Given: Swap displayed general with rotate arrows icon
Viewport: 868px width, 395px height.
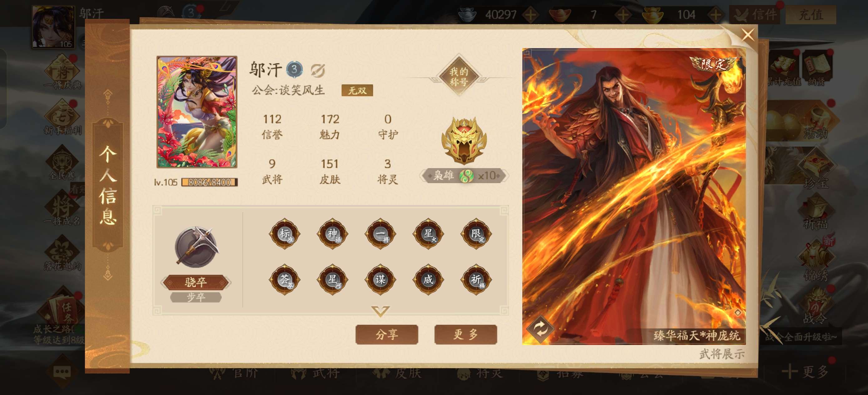Looking at the screenshot, I should point(540,328).
